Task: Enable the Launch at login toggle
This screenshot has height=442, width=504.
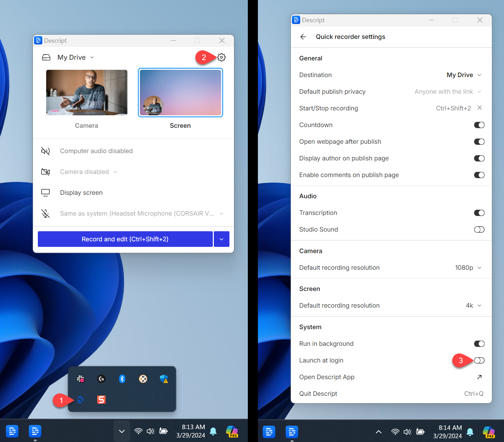Action: pos(479,360)
